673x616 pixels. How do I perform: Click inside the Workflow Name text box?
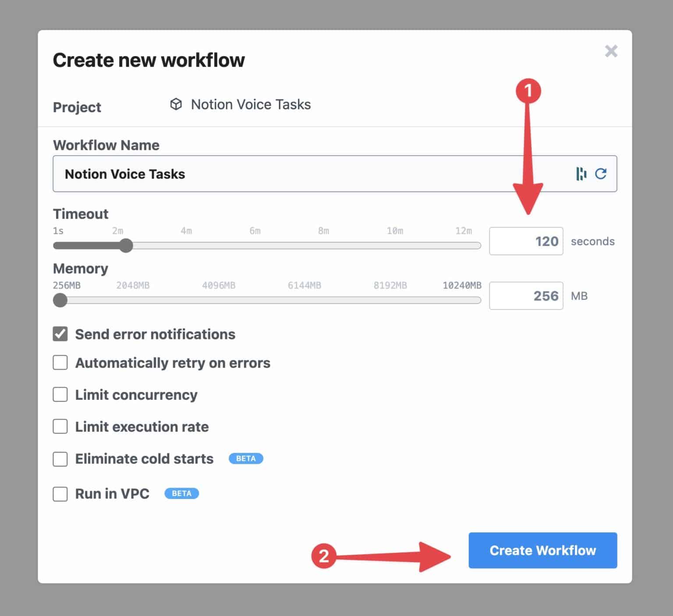coord(263,174)
